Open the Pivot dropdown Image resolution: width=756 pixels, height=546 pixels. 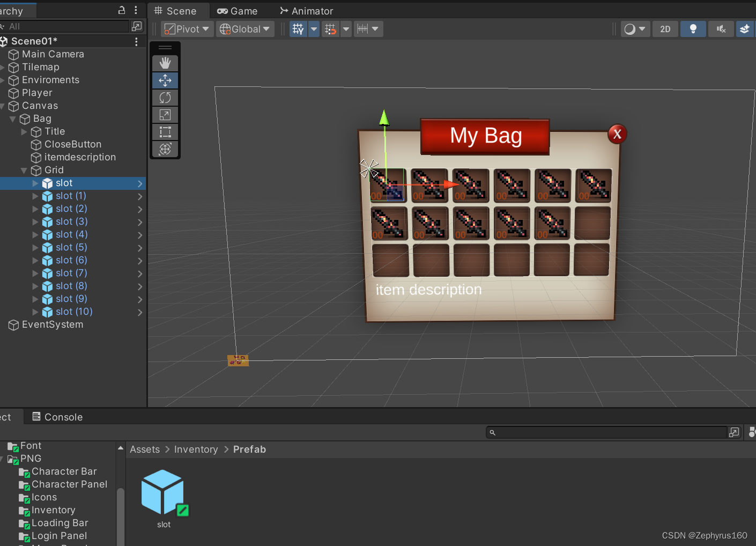tap(187, 29)
